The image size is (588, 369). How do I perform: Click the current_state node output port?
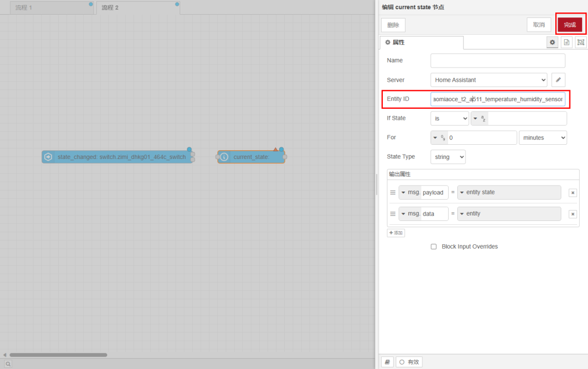(285, 157)
